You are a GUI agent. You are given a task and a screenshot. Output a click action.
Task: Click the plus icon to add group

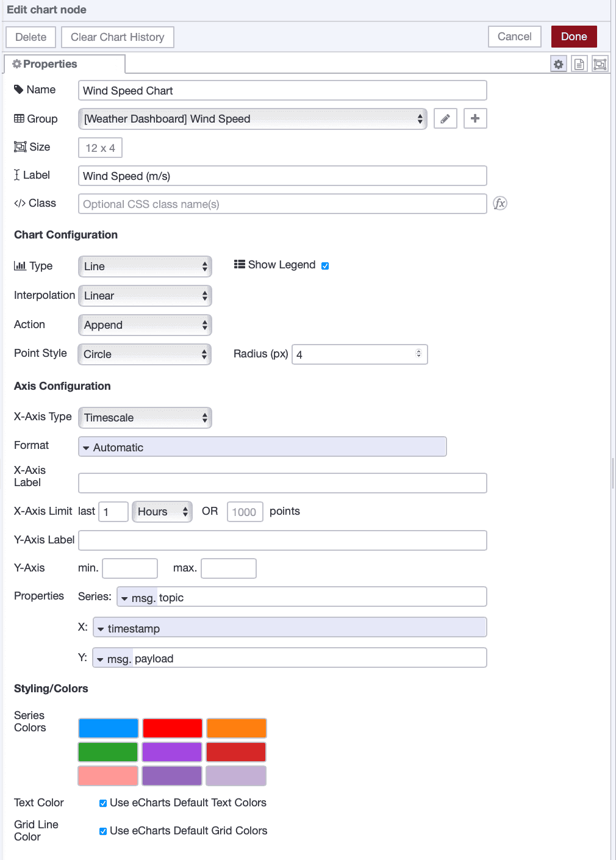(475, 118)
